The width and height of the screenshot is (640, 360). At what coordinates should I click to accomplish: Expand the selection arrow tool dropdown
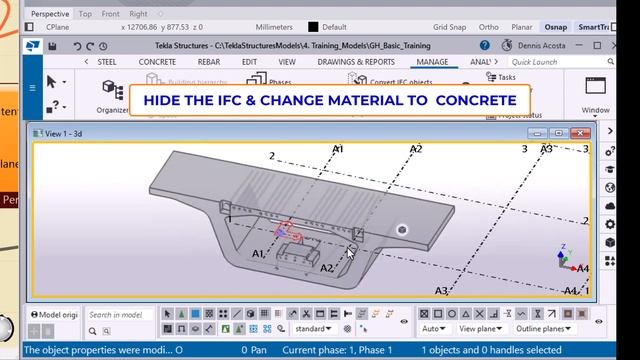(x=64, y=82)
